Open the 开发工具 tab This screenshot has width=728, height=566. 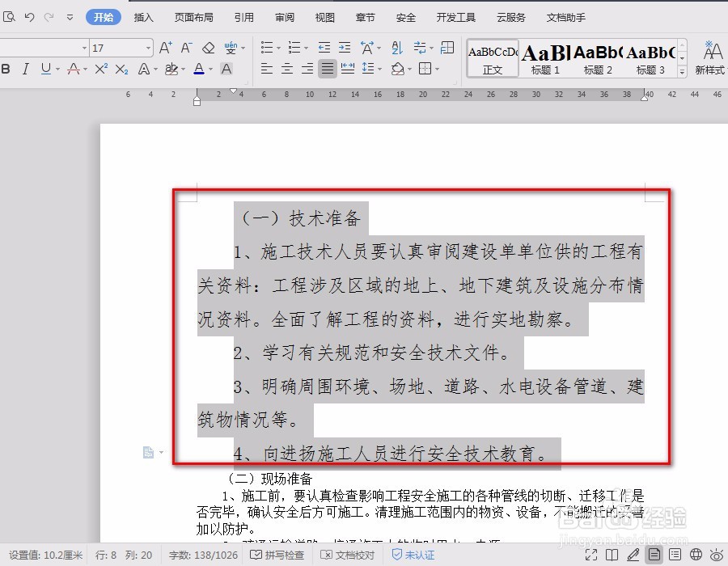pyautogui.click(x=456, y=18)
